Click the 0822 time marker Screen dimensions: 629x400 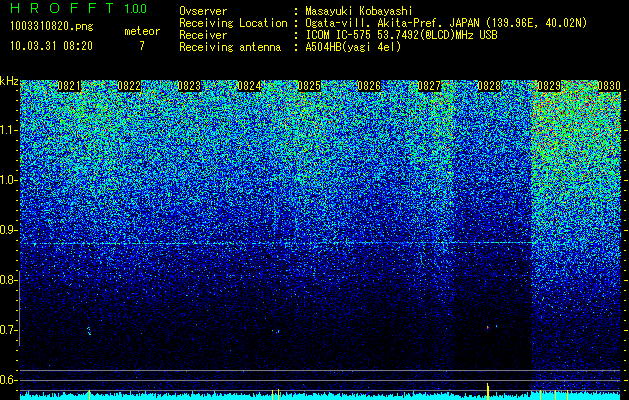point(129,86)
